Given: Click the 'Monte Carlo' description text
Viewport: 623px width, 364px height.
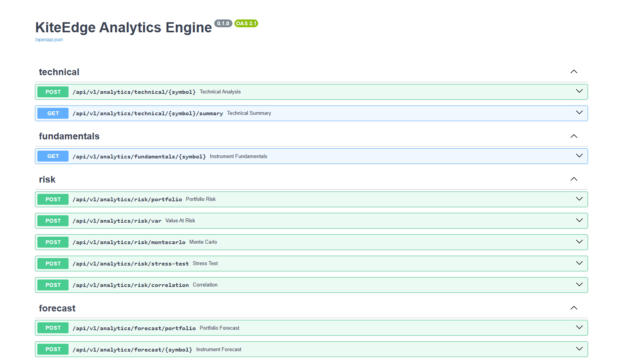Looking at the screenshot, I should pyautogui.click(x=203, y=242).
